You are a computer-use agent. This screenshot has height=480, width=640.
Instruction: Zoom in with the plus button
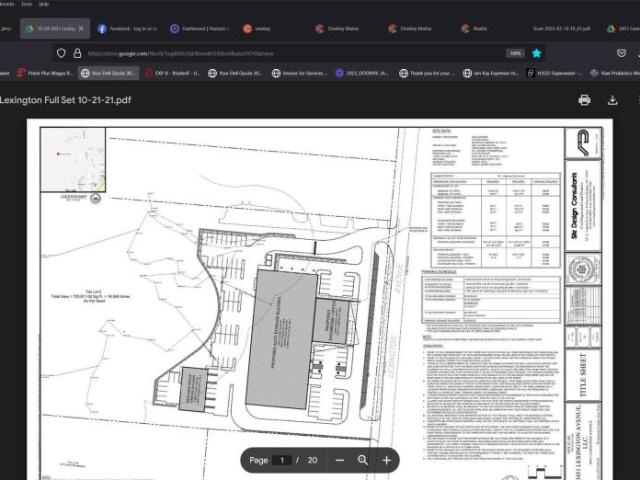click(x=386, y=460)
